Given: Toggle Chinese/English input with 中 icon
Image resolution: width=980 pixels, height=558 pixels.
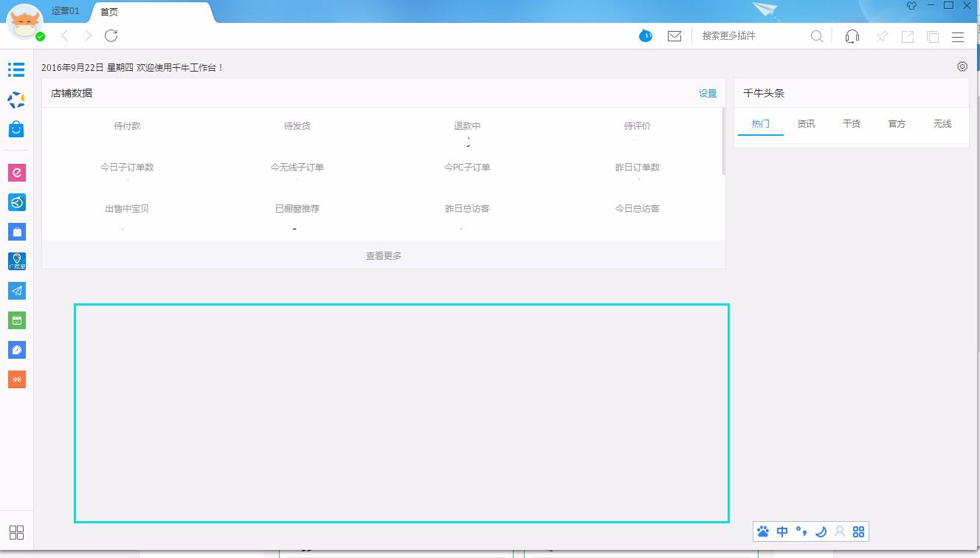Looking at the screenshot, I should pyautogui.click(x=782, y=531).
